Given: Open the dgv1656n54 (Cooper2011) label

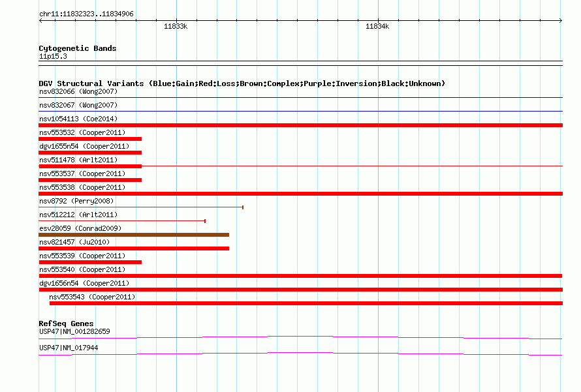Looking at the screenshot, I should click(84, 283).
